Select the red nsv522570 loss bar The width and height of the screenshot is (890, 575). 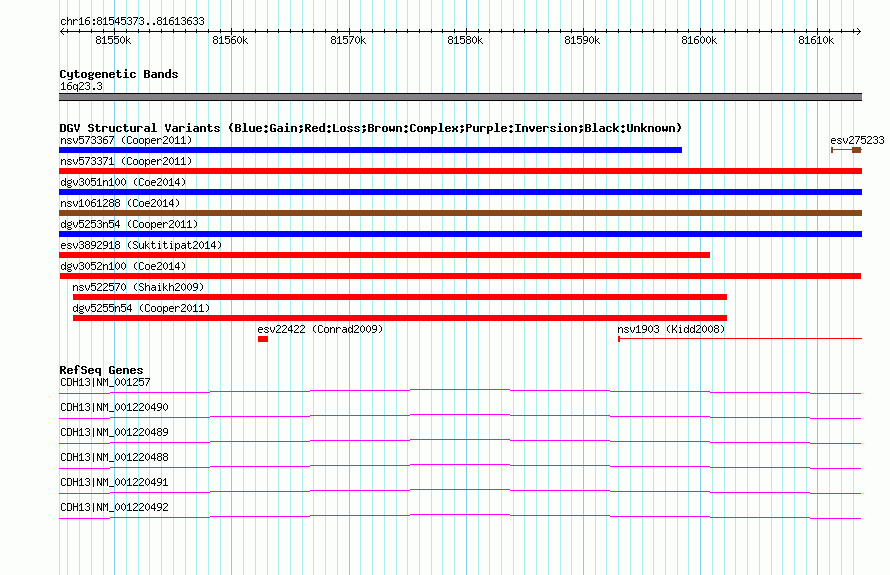click(x=400, y=297)
